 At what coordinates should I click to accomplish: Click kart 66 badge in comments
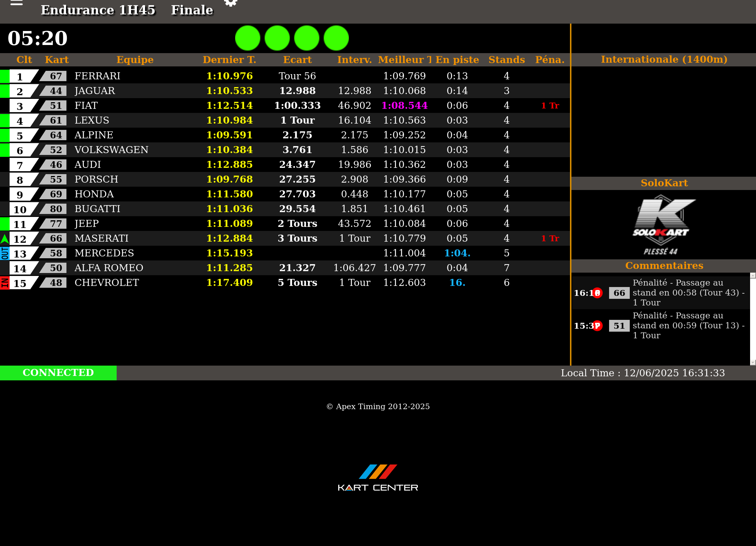coord(619,293)
